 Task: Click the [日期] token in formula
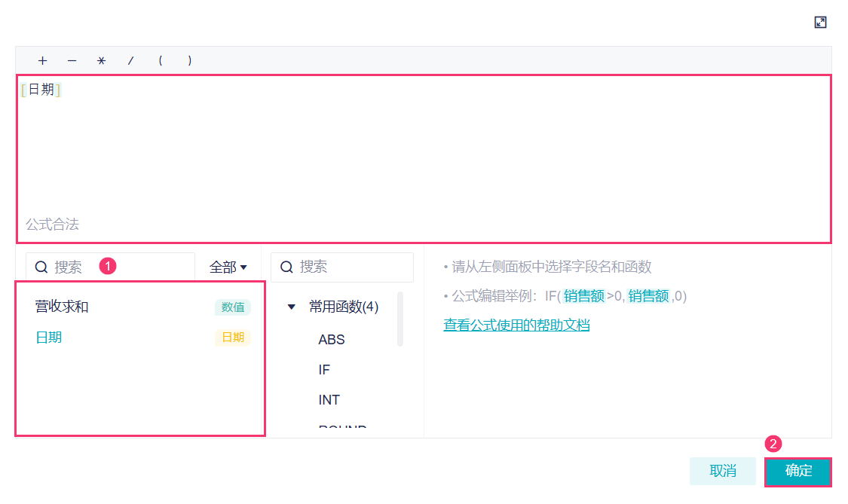click(41, 89)
